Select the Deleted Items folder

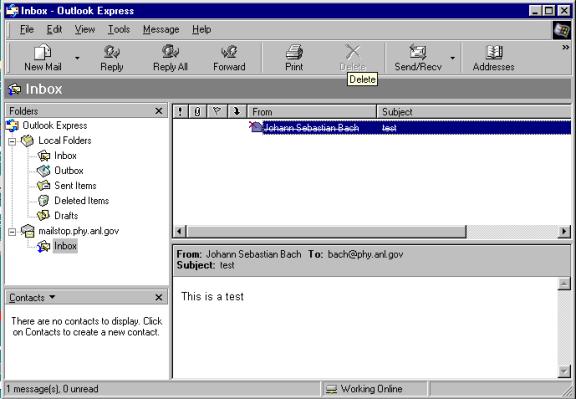pyautogui.click(x=81, y=201)
